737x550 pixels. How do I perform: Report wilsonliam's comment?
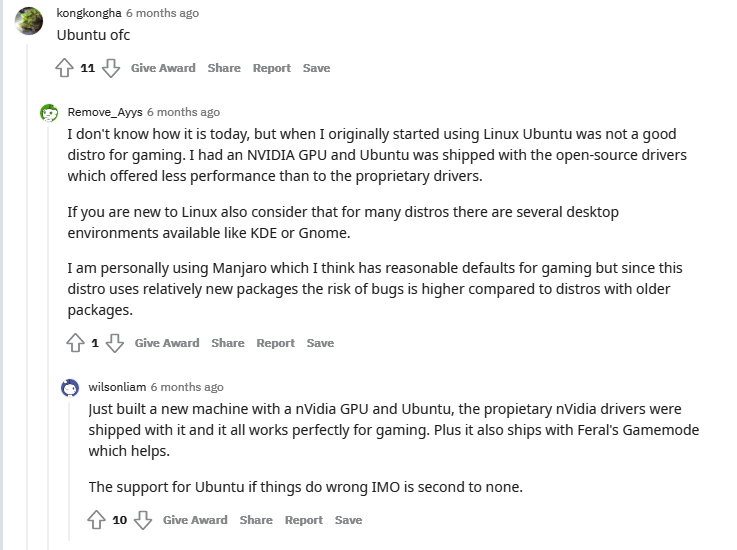point(304,520)
